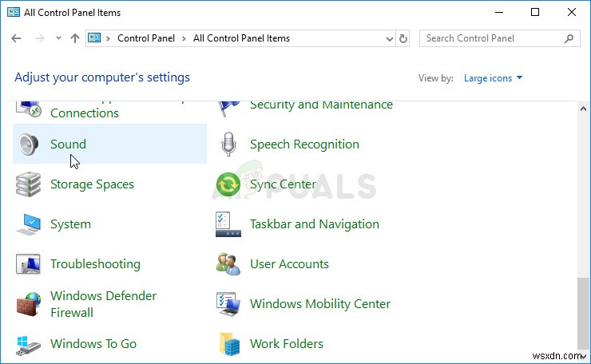
Task: Click the Back navigation arrow
Action: point(16,38)
